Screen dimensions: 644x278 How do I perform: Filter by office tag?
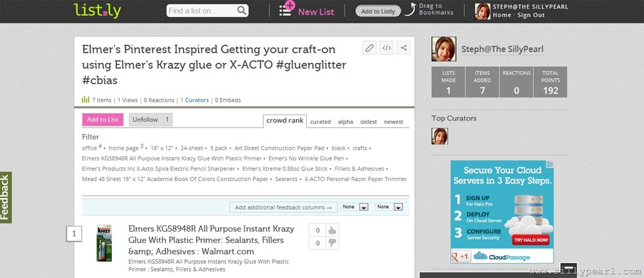[89, 148]
